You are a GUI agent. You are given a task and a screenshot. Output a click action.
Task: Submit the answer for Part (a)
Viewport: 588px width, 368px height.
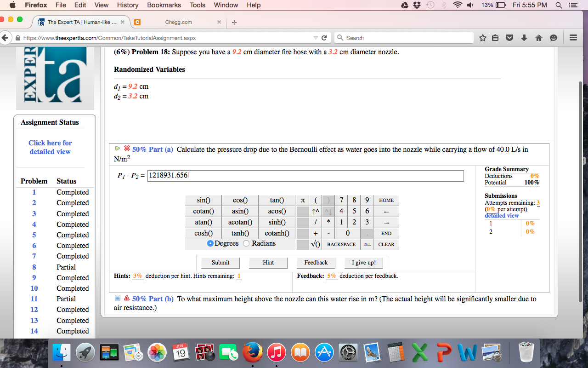click(220, 263)
